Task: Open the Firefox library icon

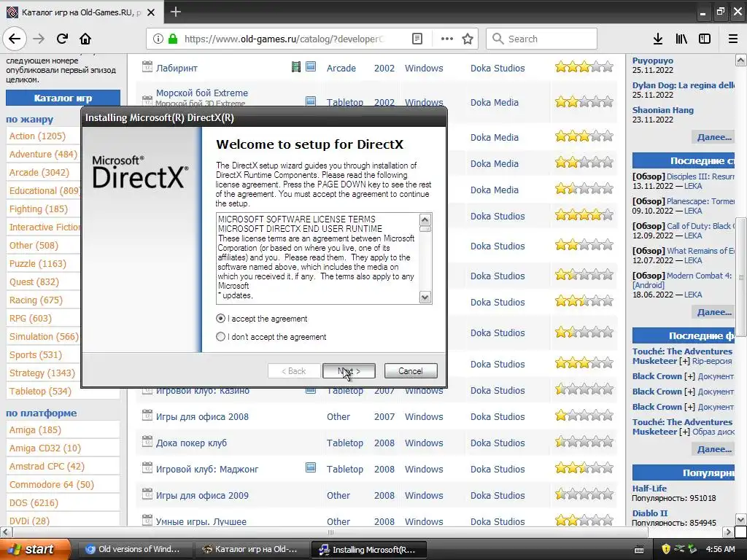Action: (x=681, y=39)
